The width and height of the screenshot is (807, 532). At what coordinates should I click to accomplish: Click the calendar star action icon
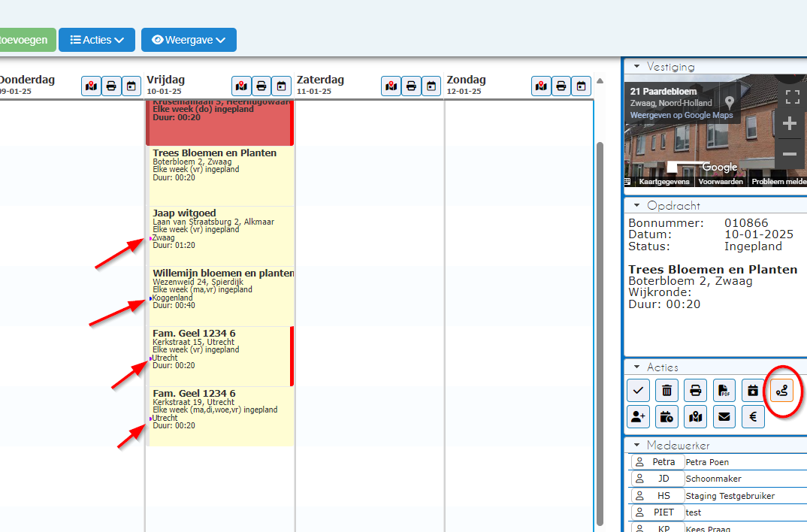pos(753,391)
